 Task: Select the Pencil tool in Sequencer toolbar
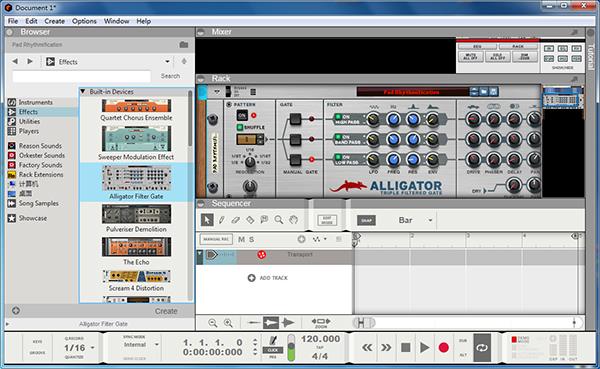222,220
